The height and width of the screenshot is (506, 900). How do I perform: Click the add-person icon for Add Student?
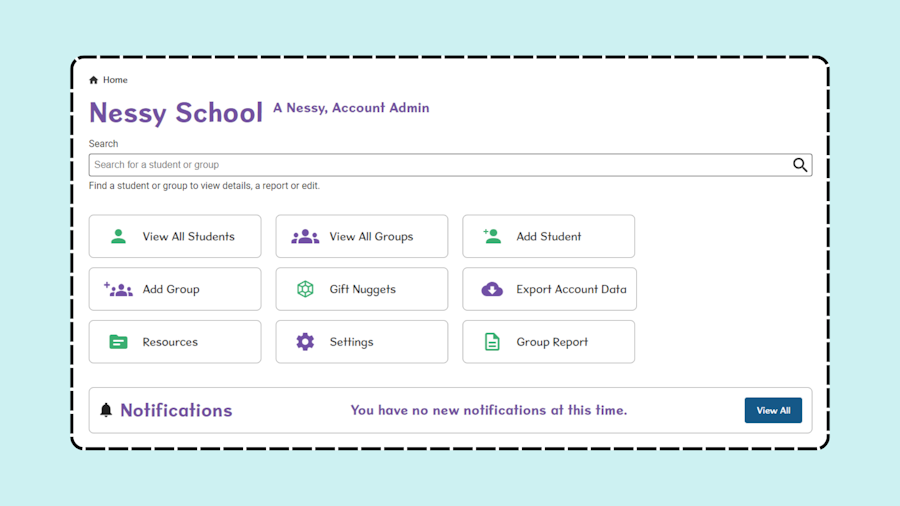[x=492, y=236]
